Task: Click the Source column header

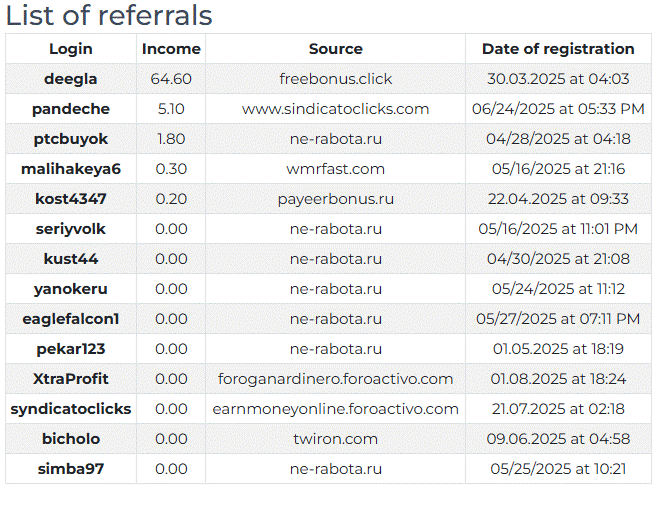Action: tap(336, 49)
